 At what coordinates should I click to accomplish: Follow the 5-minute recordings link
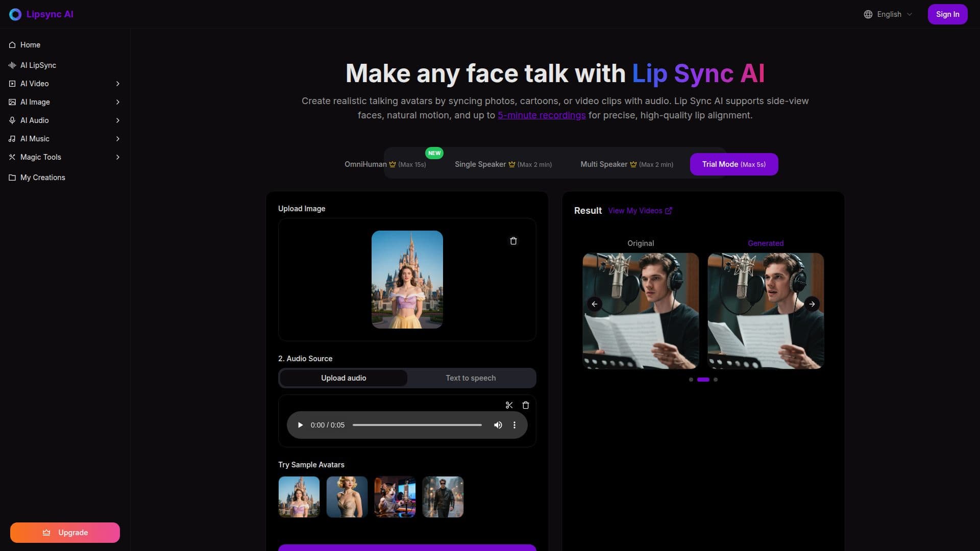pyautogui.click(x=542, y=115)
